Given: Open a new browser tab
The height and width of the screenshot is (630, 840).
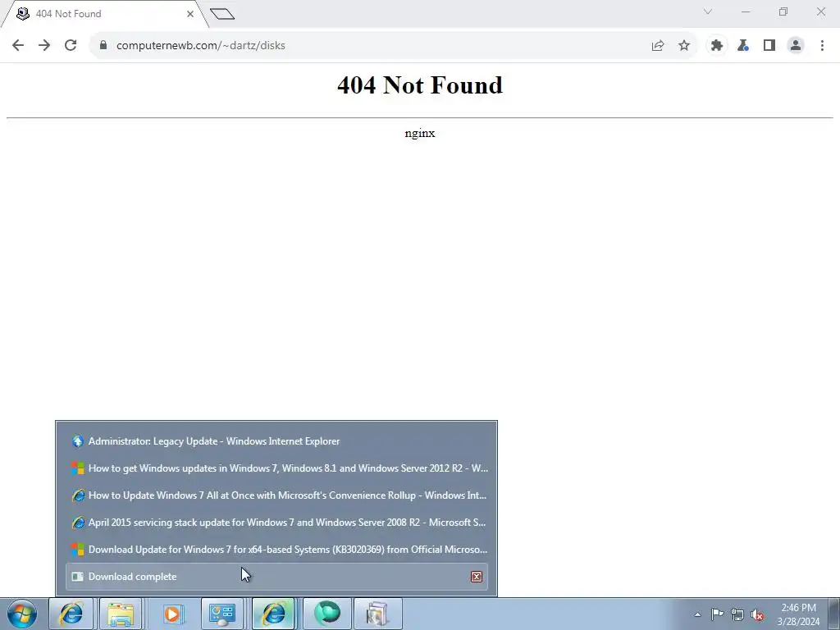Looking at the screenshot, I should pyautogui.click(x=222, y=14).
